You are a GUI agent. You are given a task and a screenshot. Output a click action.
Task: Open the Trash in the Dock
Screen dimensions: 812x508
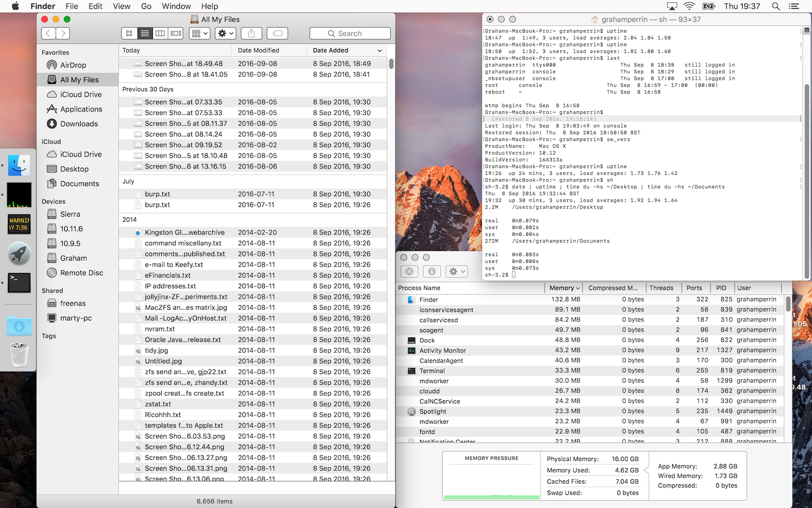click(x=19, y=355)
